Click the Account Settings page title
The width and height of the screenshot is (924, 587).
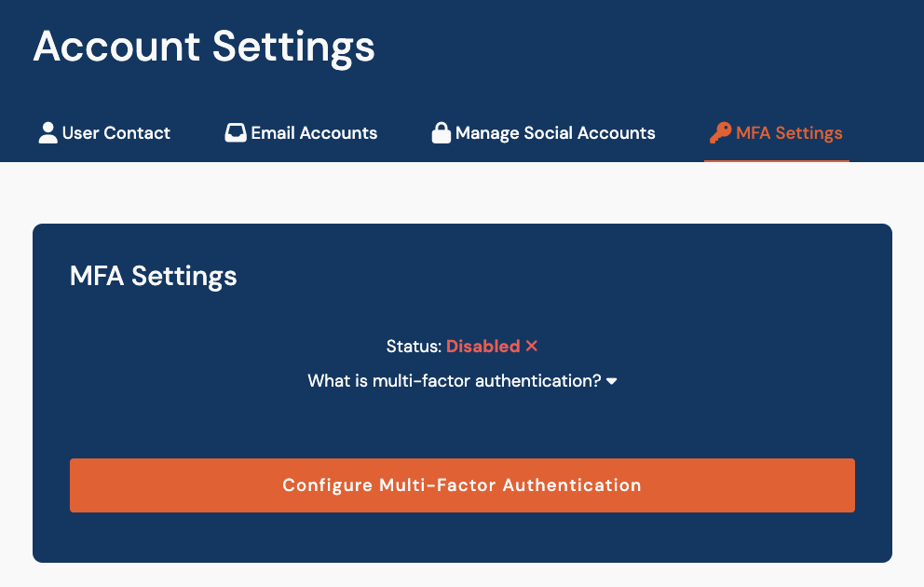(204, 46)
